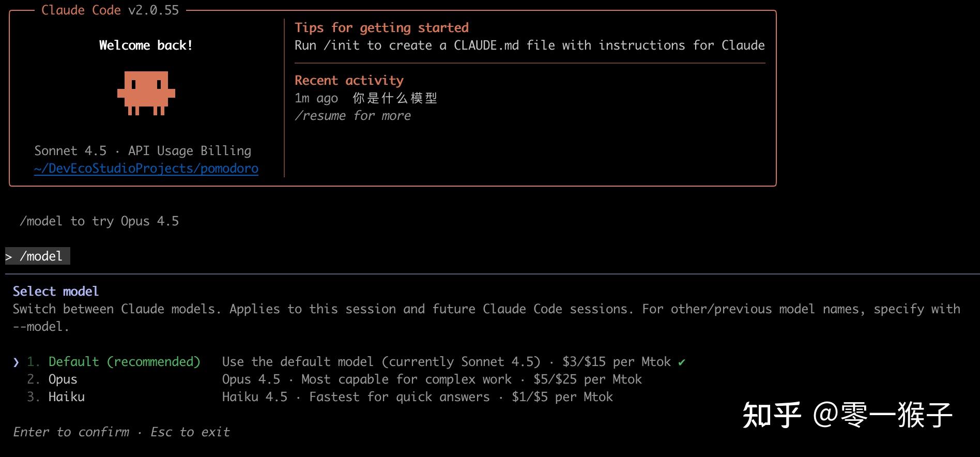Click the prompt chevron before /model

click(9, 256)
